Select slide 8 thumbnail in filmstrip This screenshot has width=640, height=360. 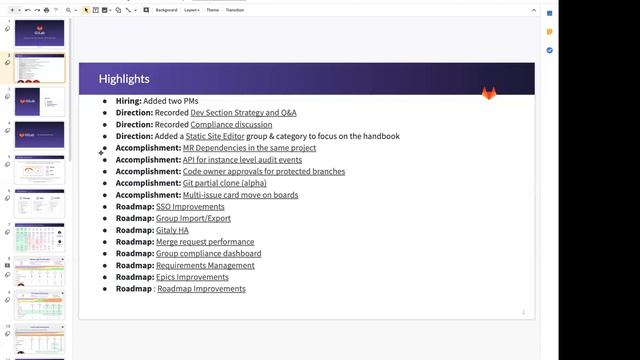tap(40, 271)
